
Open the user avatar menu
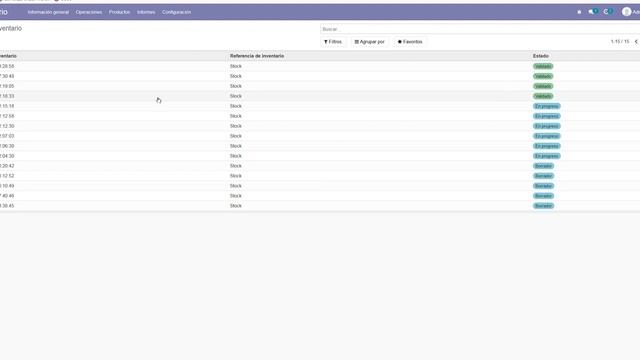[x=631, y=12]
